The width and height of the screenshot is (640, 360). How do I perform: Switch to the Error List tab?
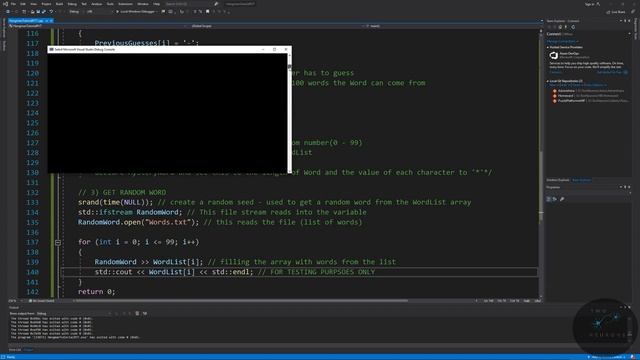pyautogui.click(x=15, y=350)
